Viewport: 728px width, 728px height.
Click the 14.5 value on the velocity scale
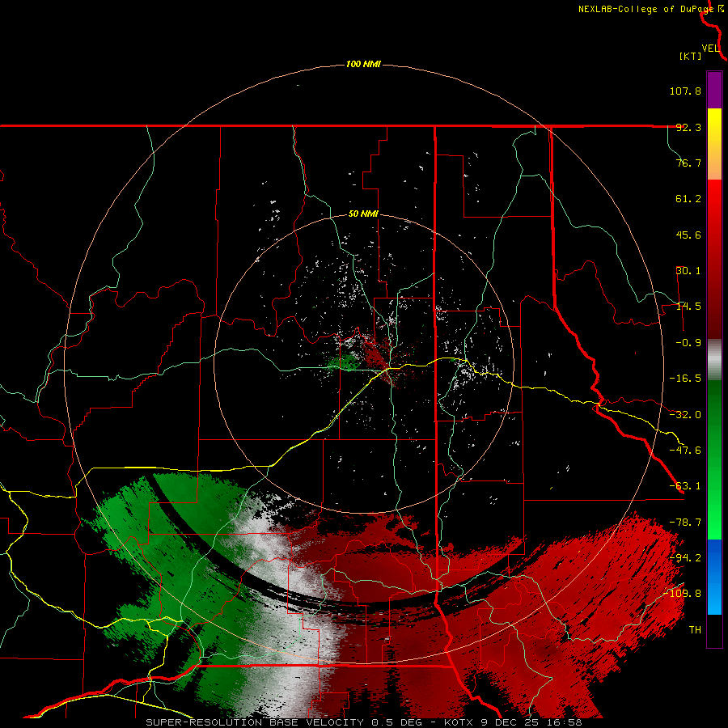688,307
